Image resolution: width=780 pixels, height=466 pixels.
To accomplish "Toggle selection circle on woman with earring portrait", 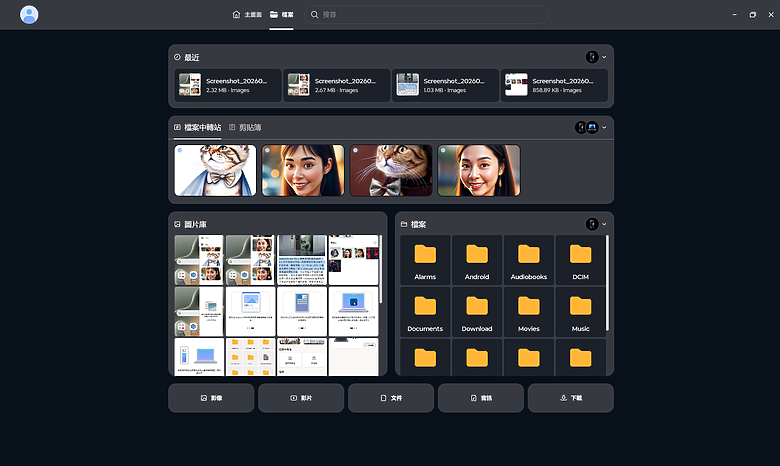I will point(443,150).
